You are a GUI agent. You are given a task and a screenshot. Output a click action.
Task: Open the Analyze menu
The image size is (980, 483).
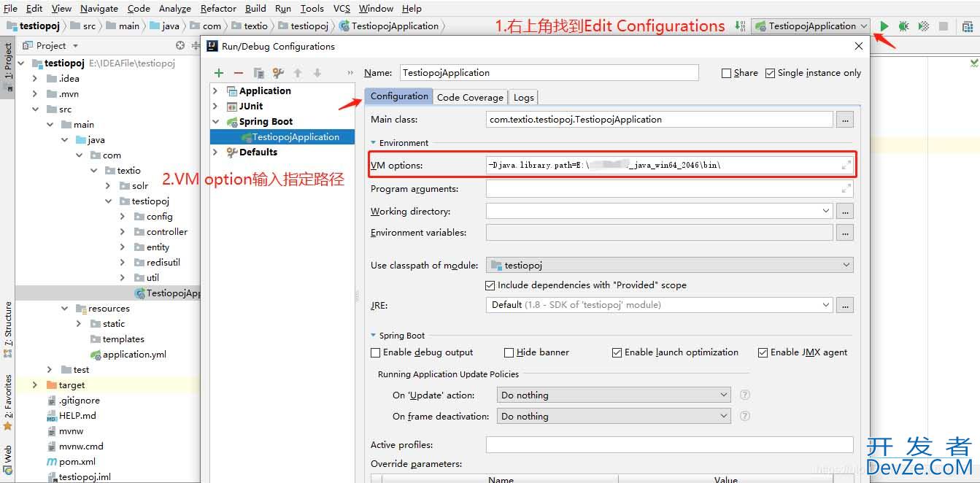click(174, 8)
